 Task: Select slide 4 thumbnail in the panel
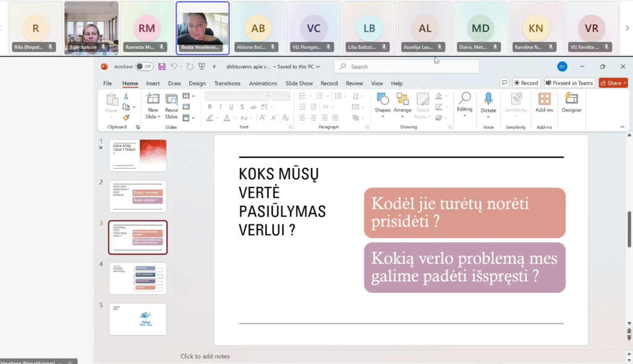(x=138, y=278)
